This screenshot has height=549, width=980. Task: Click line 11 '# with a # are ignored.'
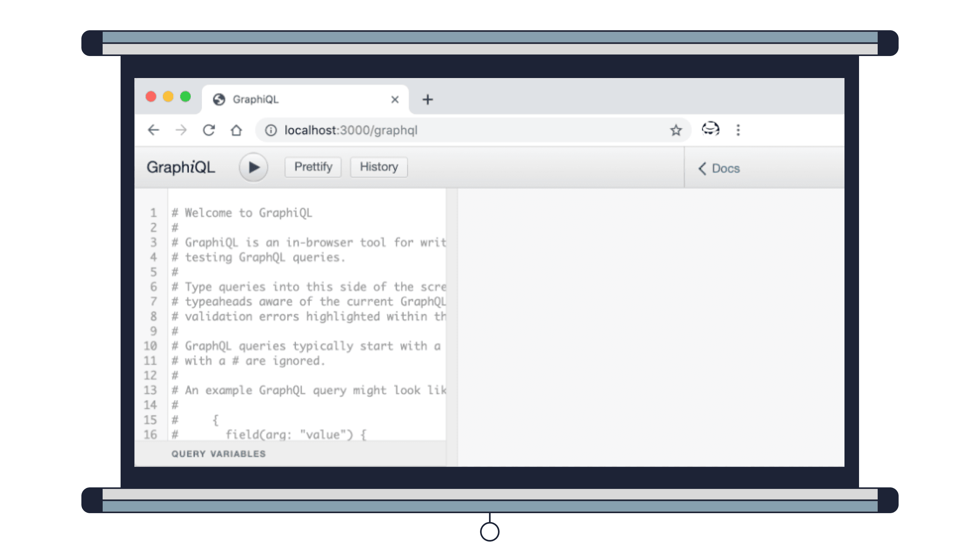248,361
